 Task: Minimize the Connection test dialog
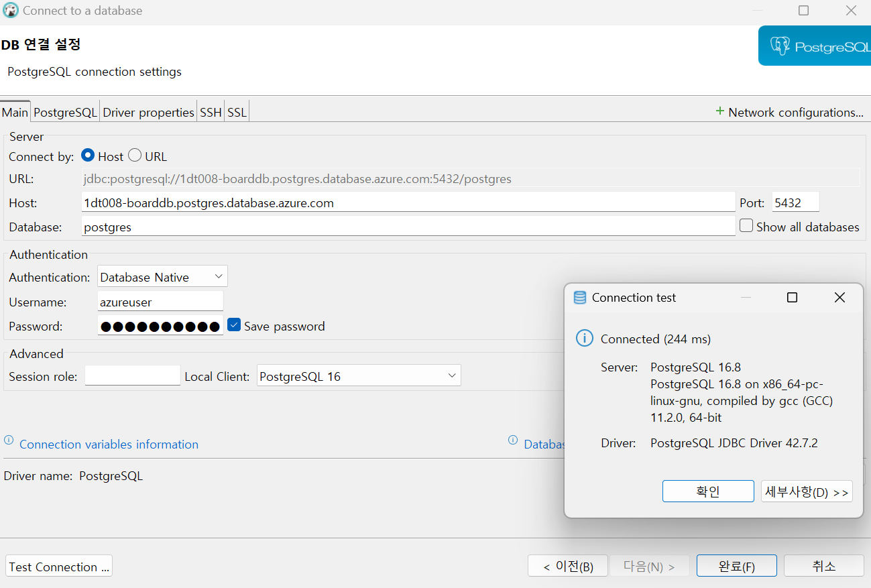(746, 297)
